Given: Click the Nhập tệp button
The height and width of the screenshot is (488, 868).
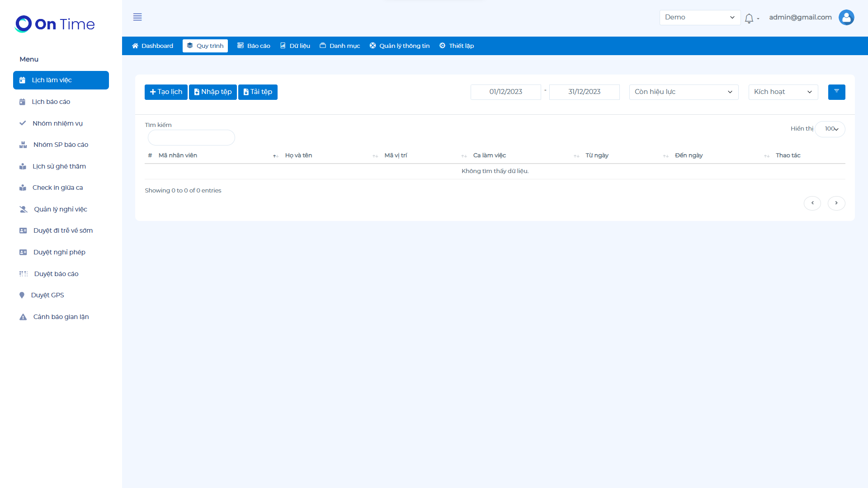Looking at the screenshot, I should 212,92.
